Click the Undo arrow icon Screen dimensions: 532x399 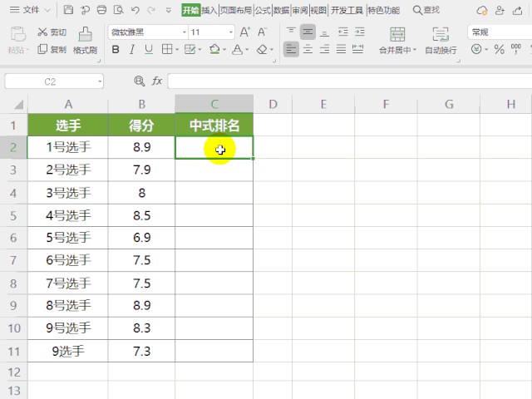point(135,11)
